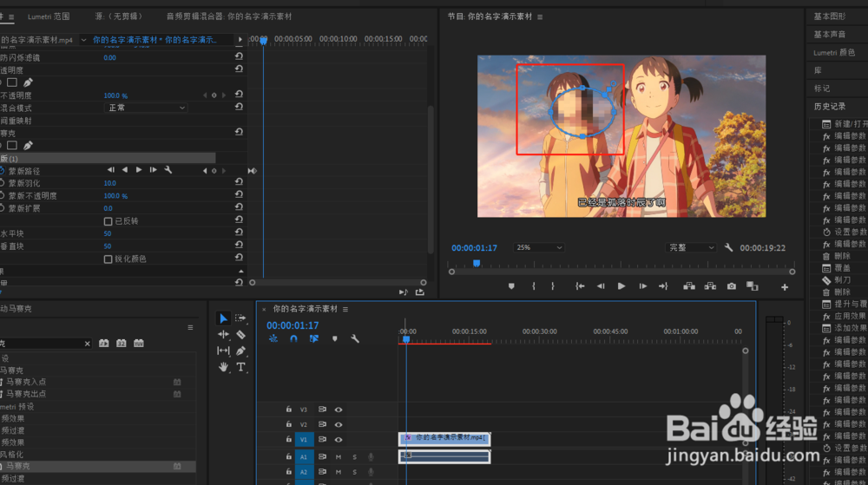Select the Slip tool
Viewport: 868px width, 485px height.
pyautogui.click(x=223, y=351)
